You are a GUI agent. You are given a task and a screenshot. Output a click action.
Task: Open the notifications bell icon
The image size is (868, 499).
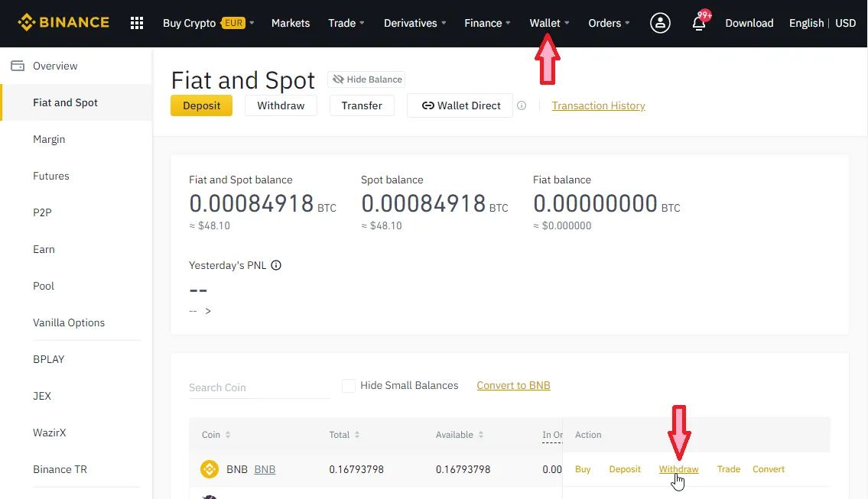point(699,23)
